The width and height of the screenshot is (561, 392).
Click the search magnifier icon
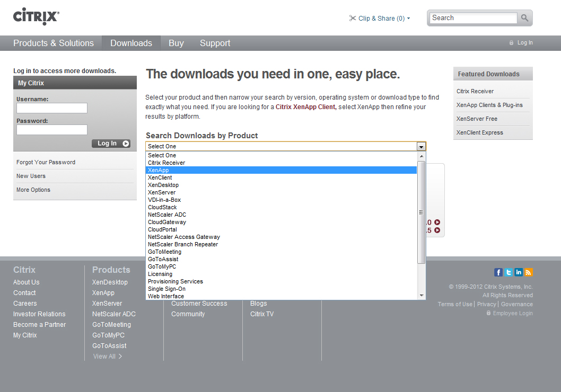point(524,18)
